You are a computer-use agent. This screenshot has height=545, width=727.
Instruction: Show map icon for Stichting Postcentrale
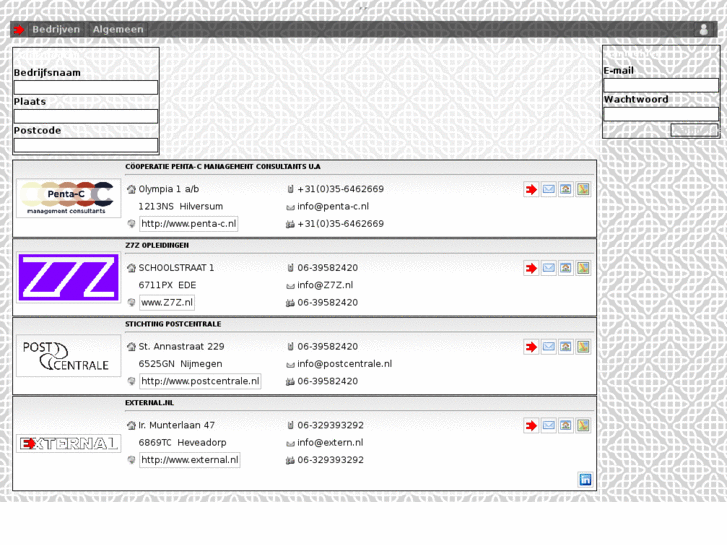coord(583,347)
